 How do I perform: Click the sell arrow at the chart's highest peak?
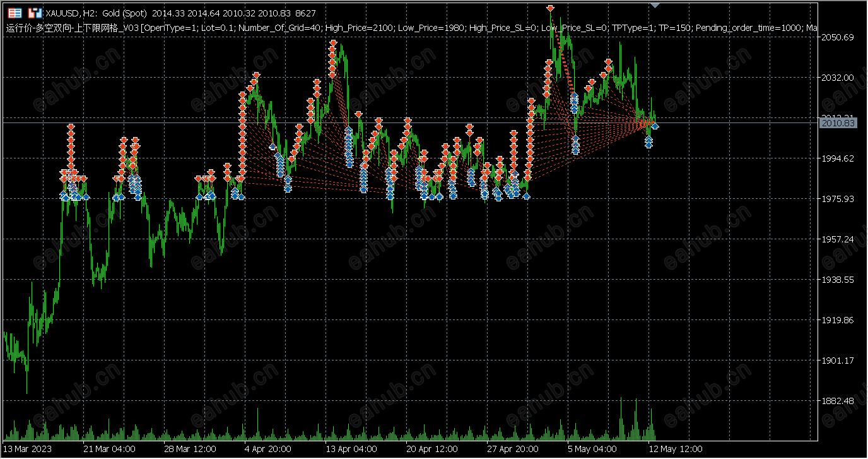[x=551, y=8]
